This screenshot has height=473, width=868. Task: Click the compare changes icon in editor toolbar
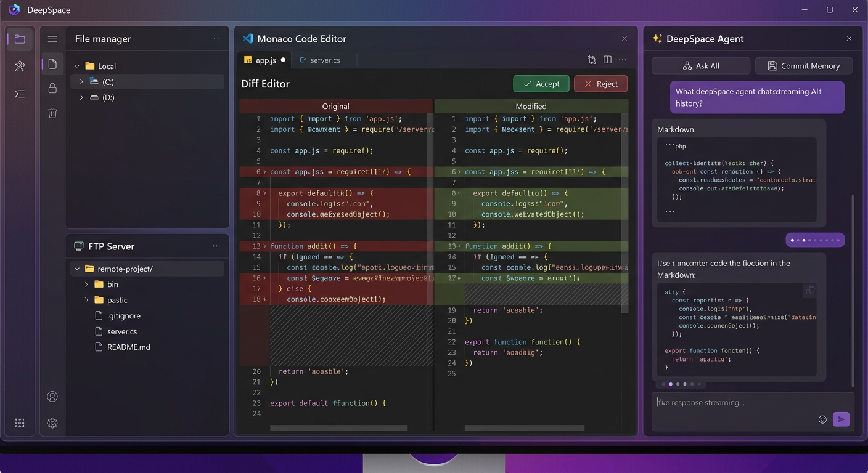592,60
